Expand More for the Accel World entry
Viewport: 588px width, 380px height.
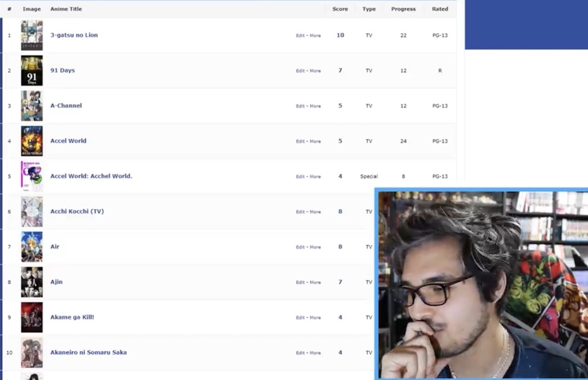click(x=315, y=141)
